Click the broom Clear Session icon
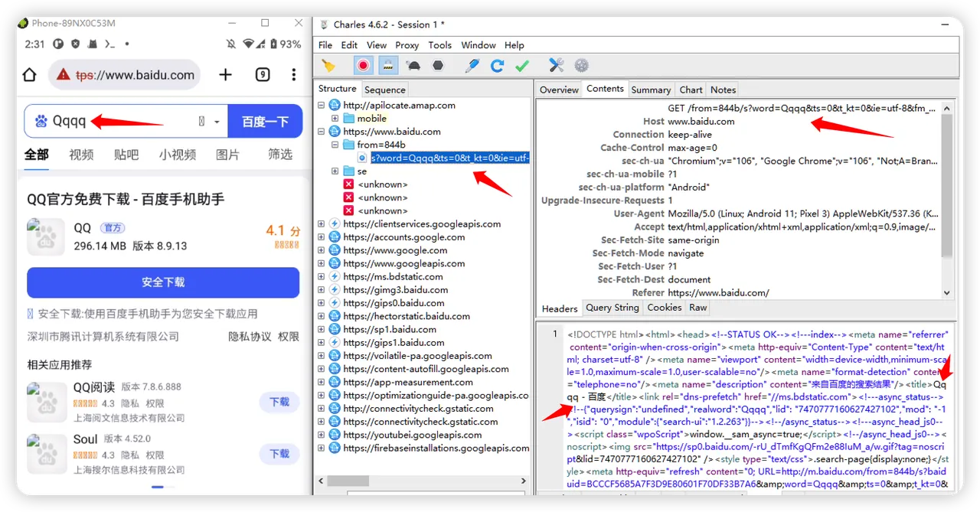Viewport: 980px width, 512px height. click(328, 66)
